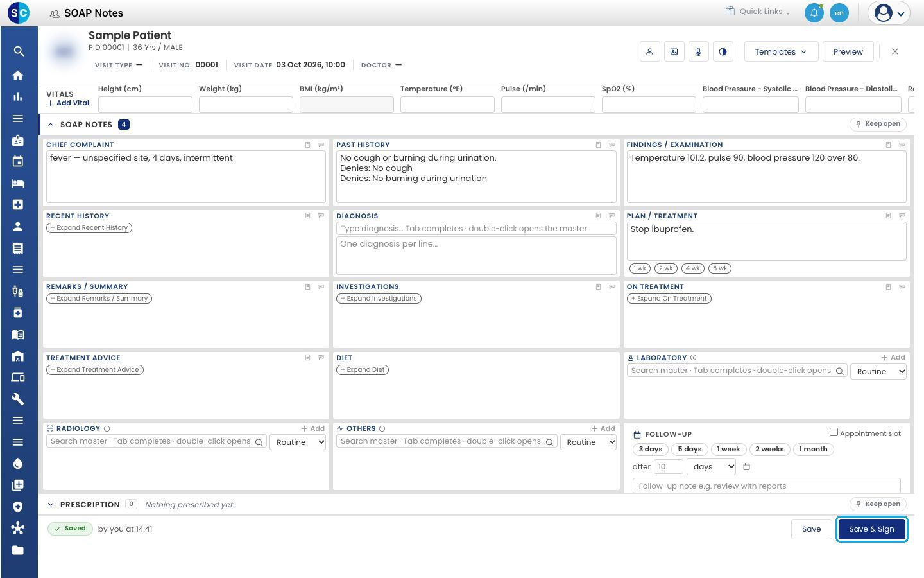Open the notifications bell
The height and width of the screenshot is (578, 924).
814,13
